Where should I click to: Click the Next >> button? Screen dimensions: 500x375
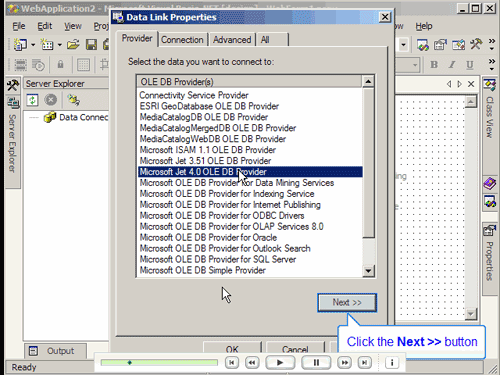347,303
